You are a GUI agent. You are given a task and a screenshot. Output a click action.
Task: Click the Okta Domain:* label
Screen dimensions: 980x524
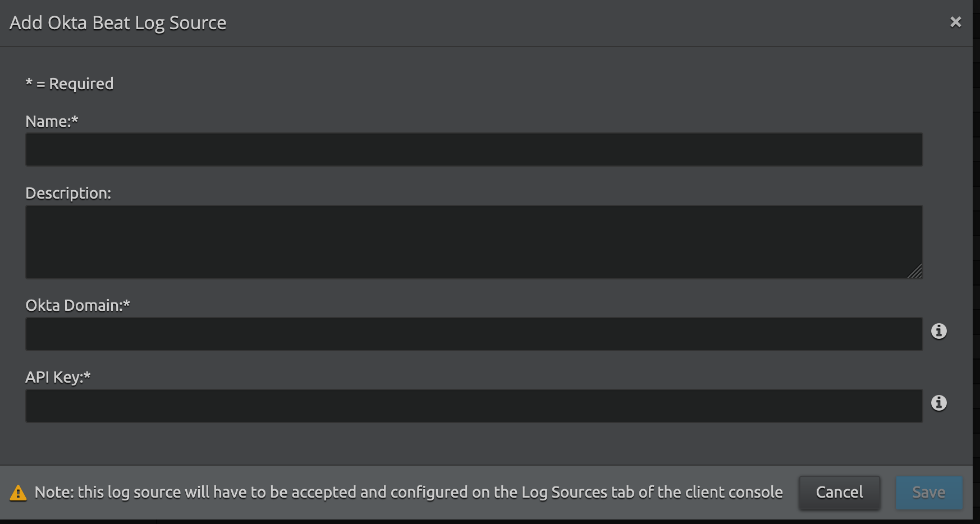point(77,305)
